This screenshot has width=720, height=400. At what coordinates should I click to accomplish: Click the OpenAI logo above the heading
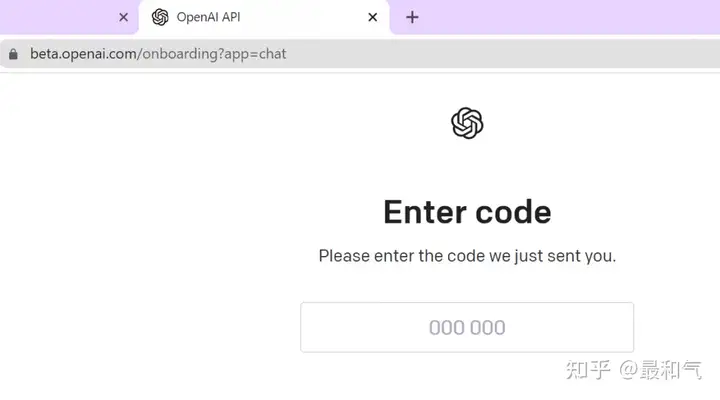[x=467, y=123]
